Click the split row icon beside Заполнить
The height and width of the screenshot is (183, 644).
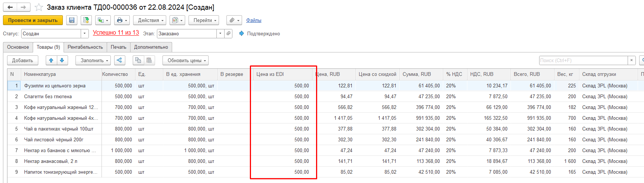coord(119,60)
